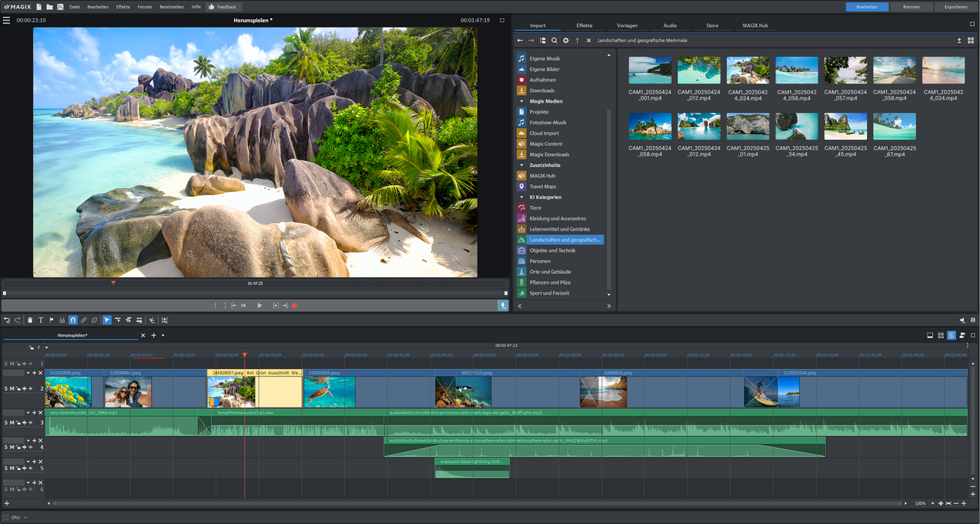Open the Feedback dialog
980x524 pixels.
pos(222,7)
